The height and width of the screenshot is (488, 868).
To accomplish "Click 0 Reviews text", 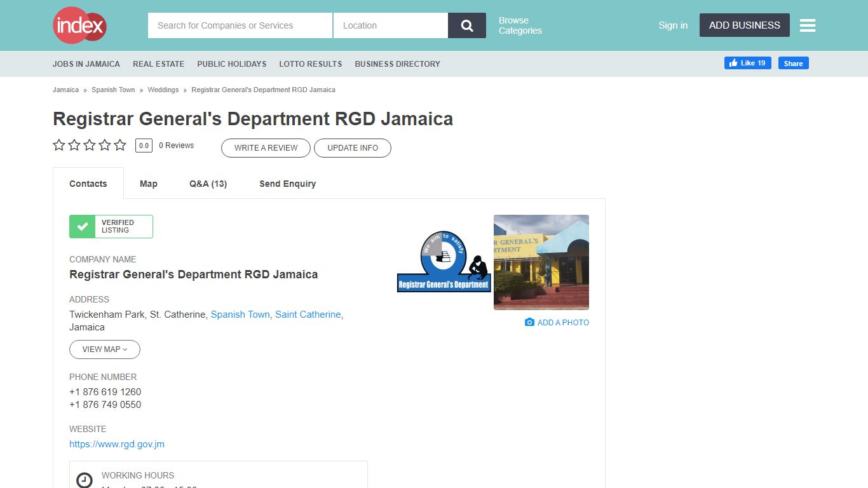I will click(x=176, y=146).
